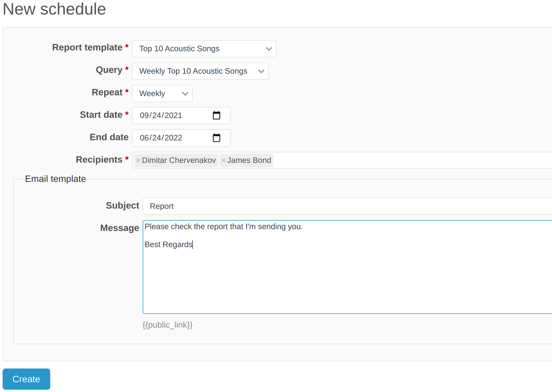Open the End date calendar picker icon

click(x=217, y=138)
